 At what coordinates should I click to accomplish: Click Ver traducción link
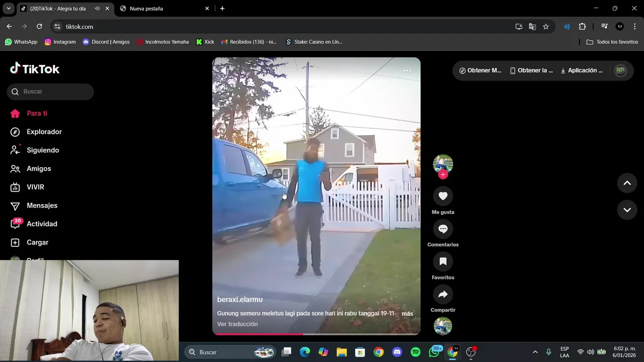(237, 324)
